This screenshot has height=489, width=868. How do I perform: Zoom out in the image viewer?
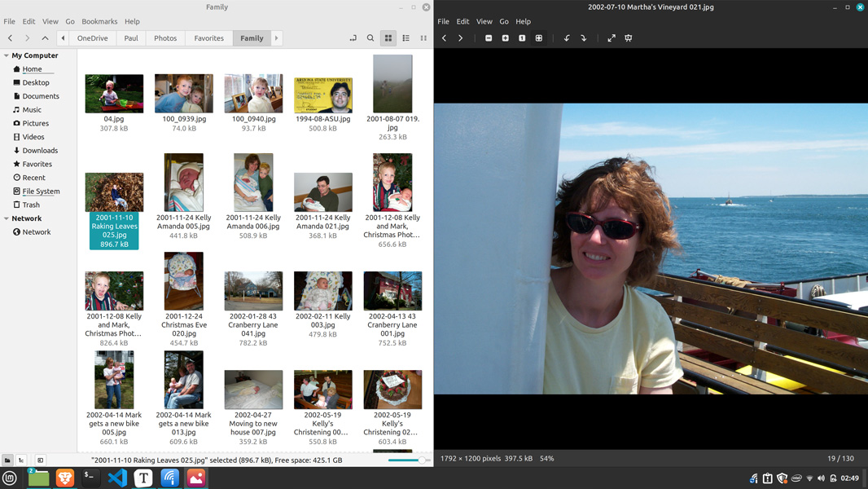[x=489, y=38]
